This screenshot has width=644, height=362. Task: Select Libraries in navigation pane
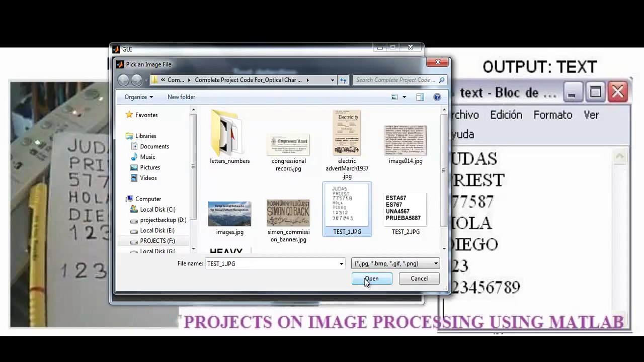[x=141, y=136]
